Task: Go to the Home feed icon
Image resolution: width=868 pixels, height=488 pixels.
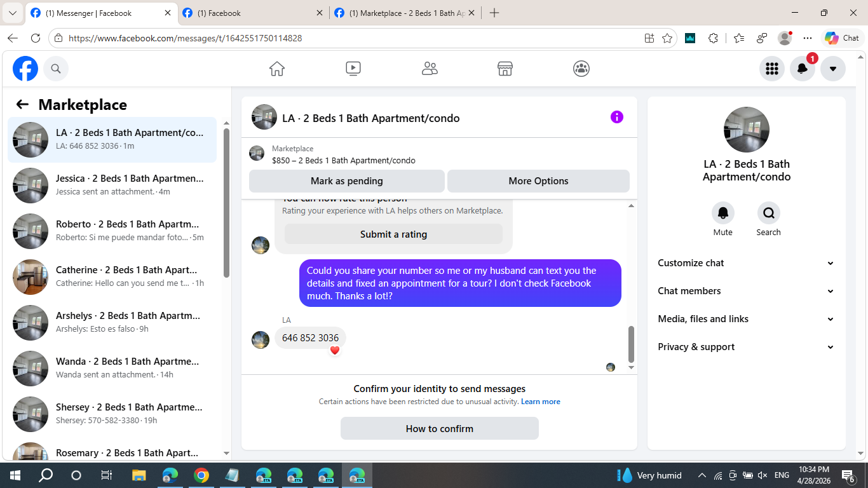Action: tap(277, 69)
